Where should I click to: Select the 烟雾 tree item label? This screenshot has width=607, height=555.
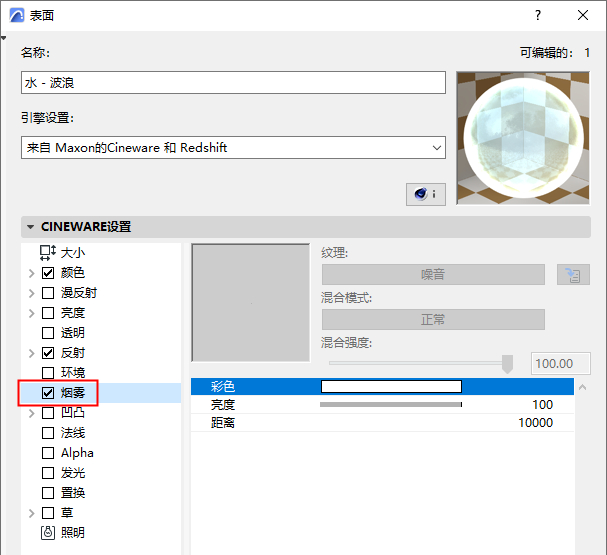point(73,393)
